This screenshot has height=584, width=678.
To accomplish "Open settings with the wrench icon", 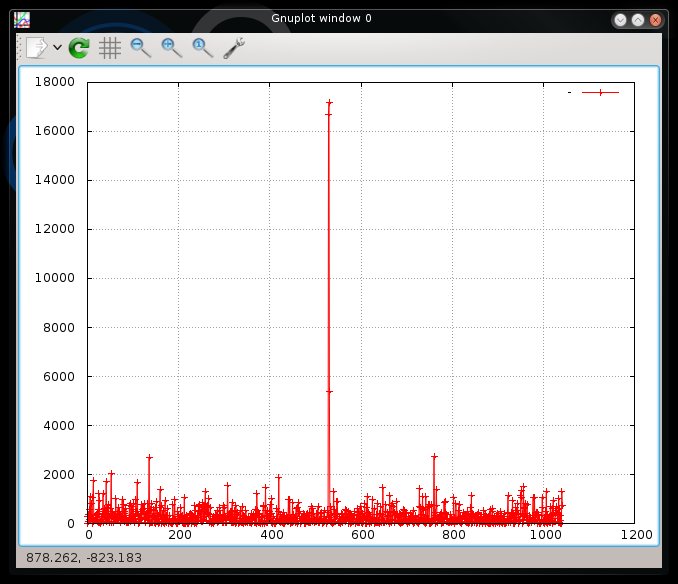I will coord(234,47).
